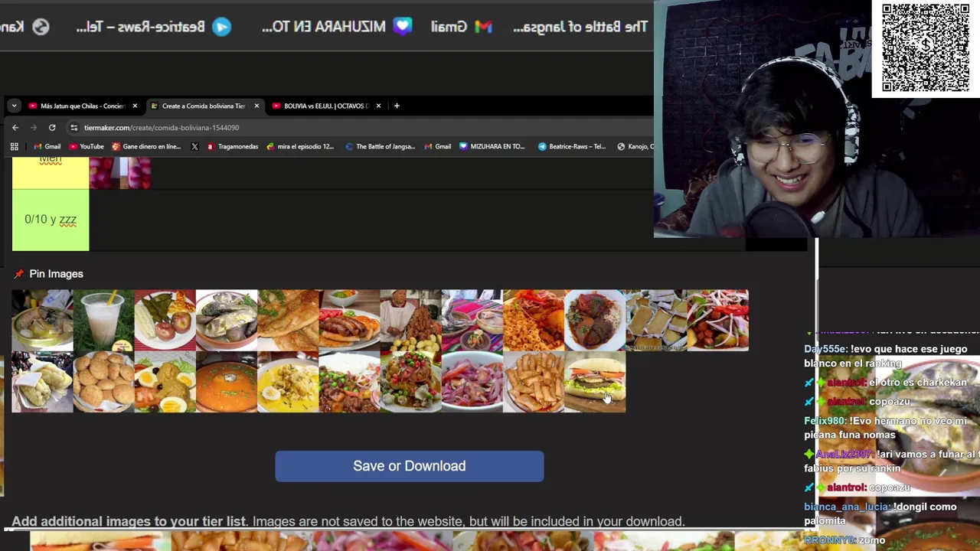980x551 pixels.
Task: Open the apps grid in bookmarks bar
Action: (x=14, y=146)
